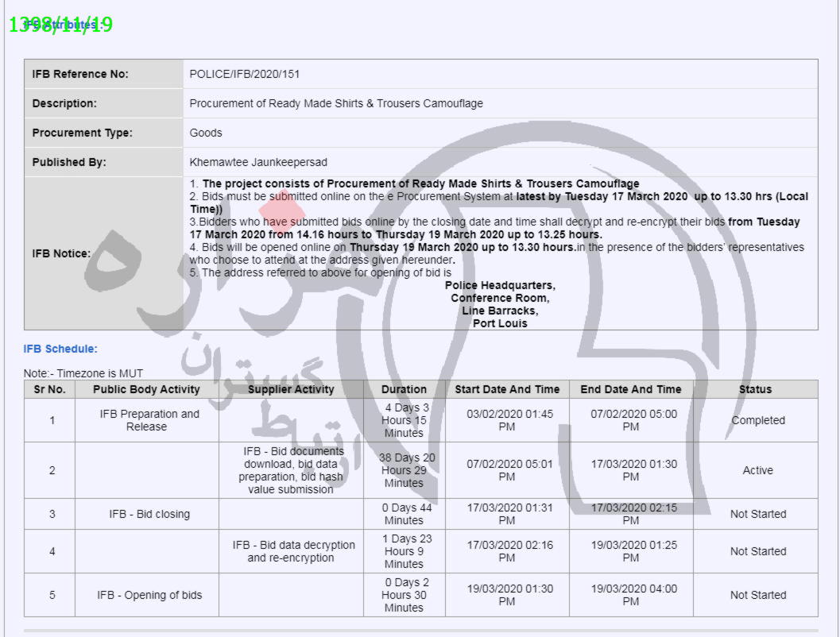This screenshot has height=637, width=840.
Task: Click the Public Body Activity column header
Action: coord(146,389)
